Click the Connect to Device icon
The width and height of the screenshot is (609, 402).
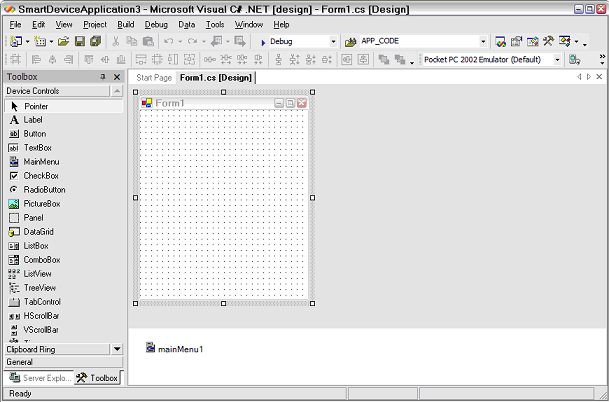pos(574,60)
